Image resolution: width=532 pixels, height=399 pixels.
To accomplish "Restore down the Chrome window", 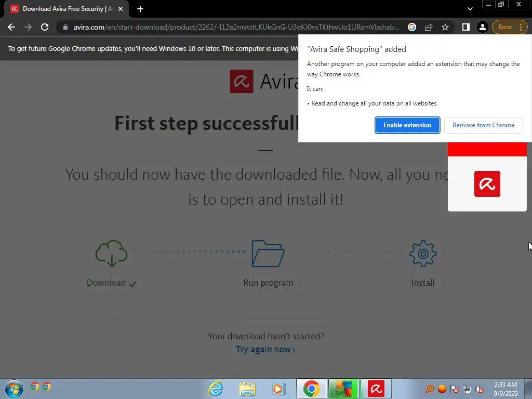I will (x=501, y=5).
